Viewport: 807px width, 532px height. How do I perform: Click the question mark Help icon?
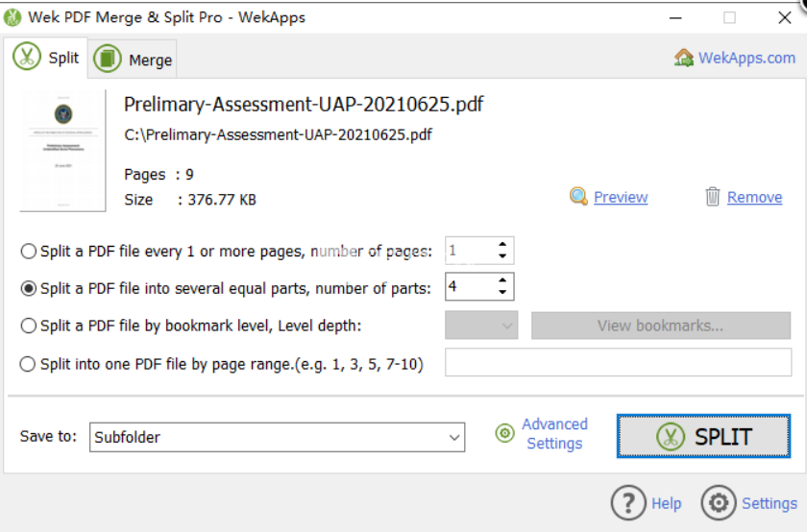628,502
